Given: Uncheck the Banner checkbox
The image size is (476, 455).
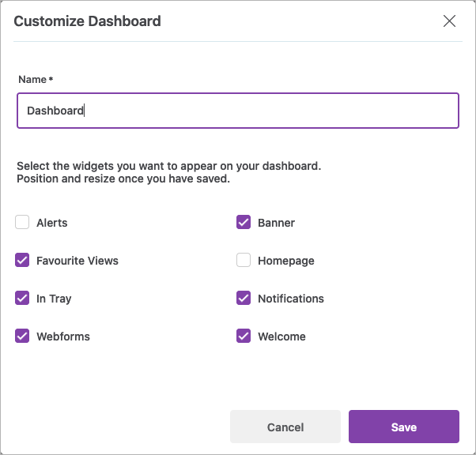Looking at the screenshot, I should click(244, 223).
